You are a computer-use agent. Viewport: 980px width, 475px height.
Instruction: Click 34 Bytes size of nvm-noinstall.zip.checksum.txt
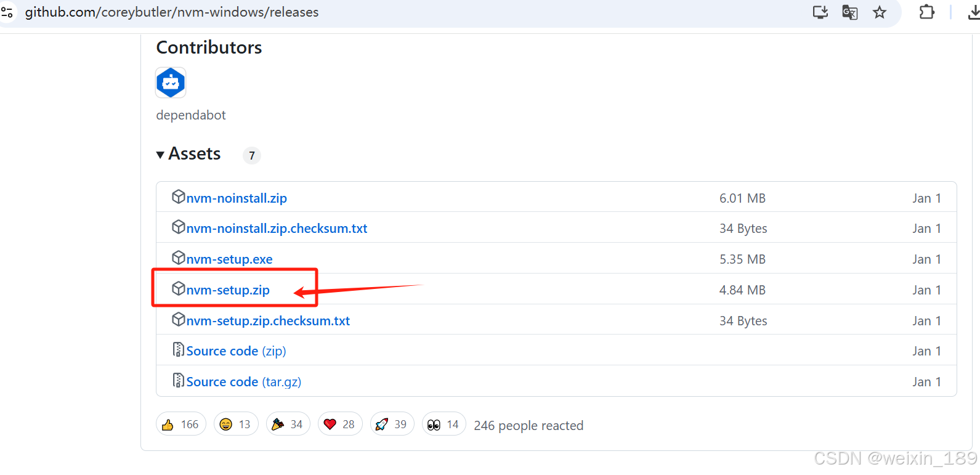tap(743, 229)
